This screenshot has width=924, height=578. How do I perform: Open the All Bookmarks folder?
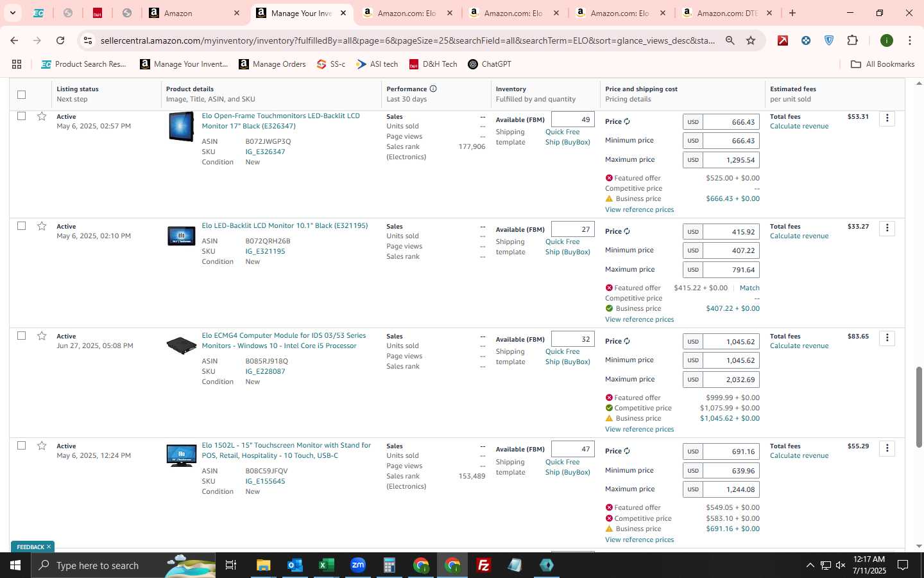tap(882, 64)
